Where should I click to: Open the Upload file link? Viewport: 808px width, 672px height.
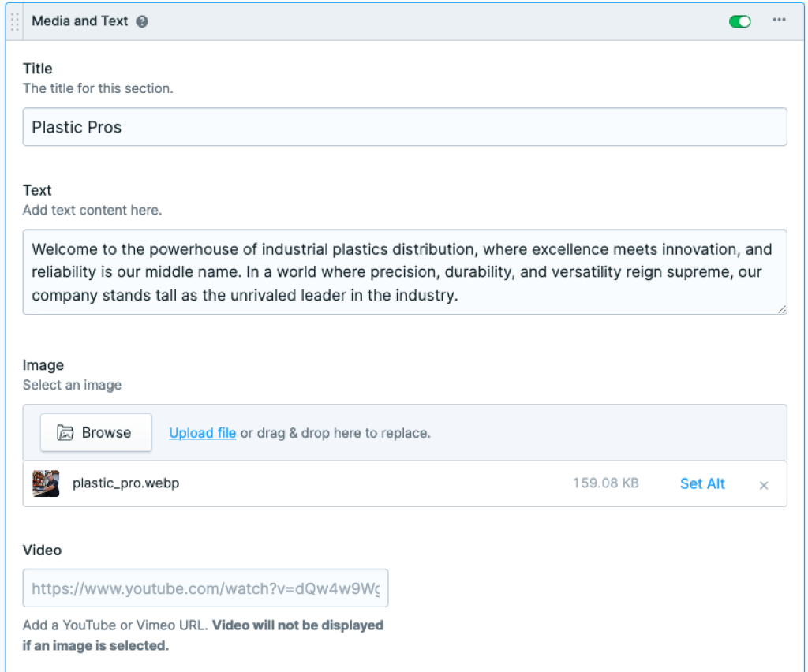click(202, 432)
